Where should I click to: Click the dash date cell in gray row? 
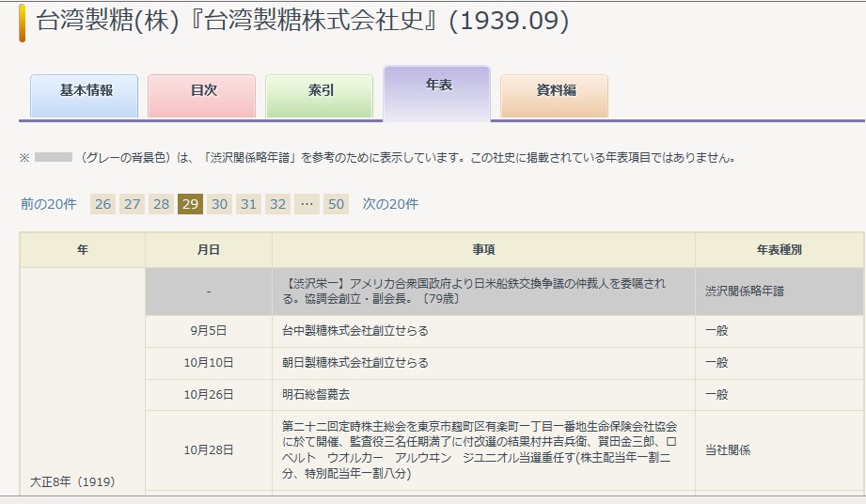coord(209,291)
